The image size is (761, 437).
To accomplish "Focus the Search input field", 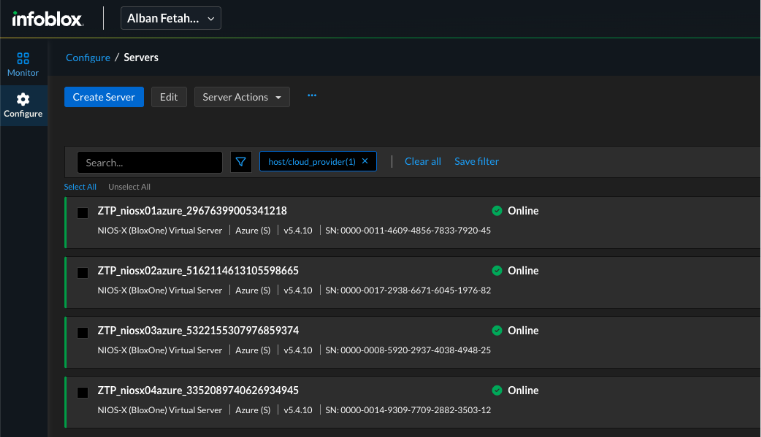I will (150, 163).
